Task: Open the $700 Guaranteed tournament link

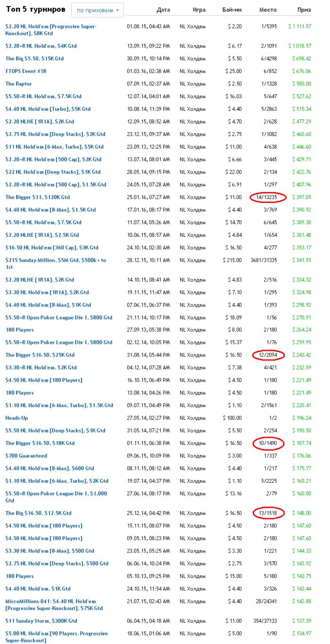Action: tap(26, 456)
